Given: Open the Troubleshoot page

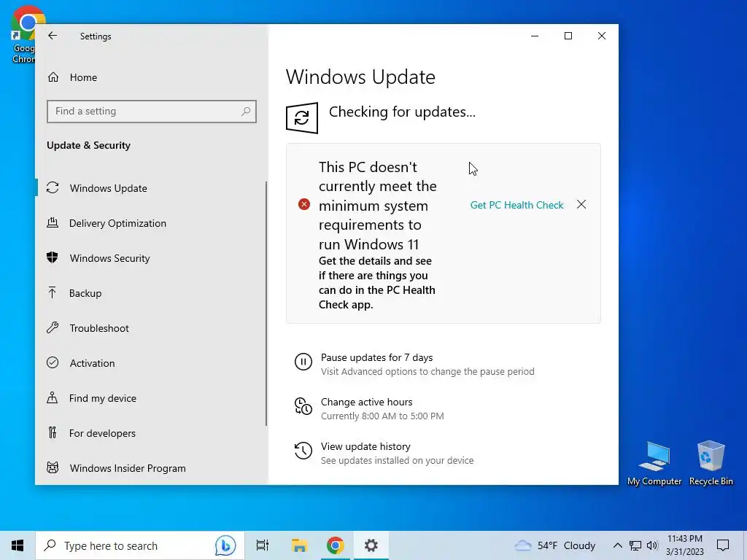Looking at the screenshot, I should 150,328.
